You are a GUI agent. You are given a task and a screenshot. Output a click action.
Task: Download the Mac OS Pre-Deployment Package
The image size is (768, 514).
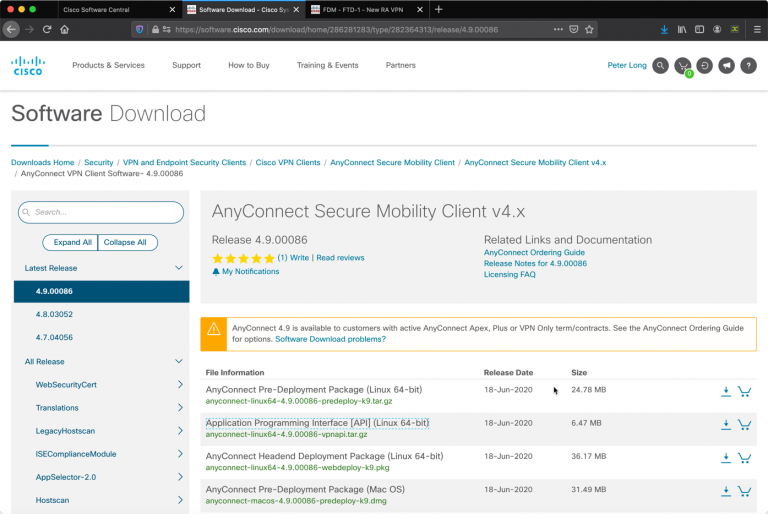coord(726,491)
